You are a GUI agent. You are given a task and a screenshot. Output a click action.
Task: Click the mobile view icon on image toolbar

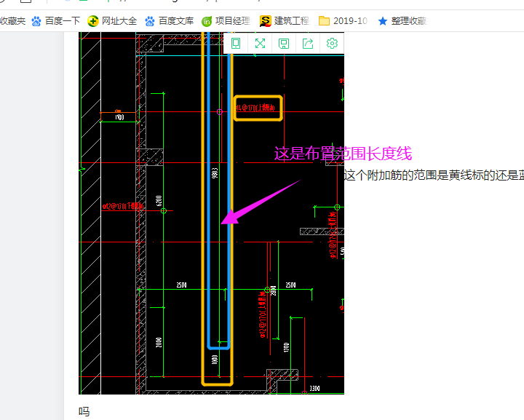[236, 43]
